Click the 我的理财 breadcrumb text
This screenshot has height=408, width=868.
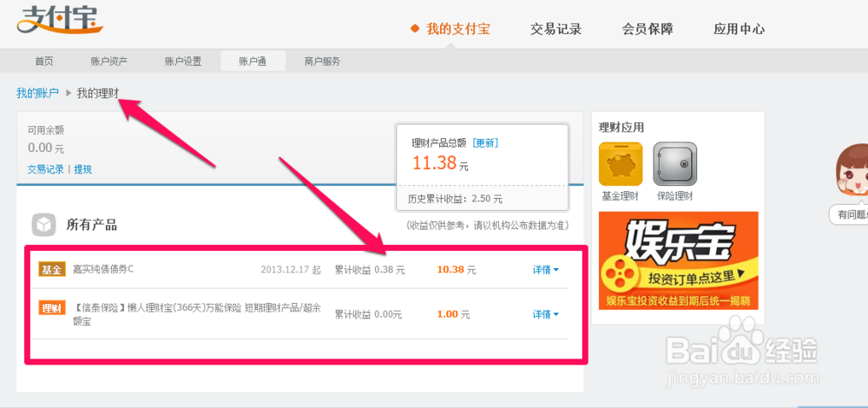click(97, 93)
